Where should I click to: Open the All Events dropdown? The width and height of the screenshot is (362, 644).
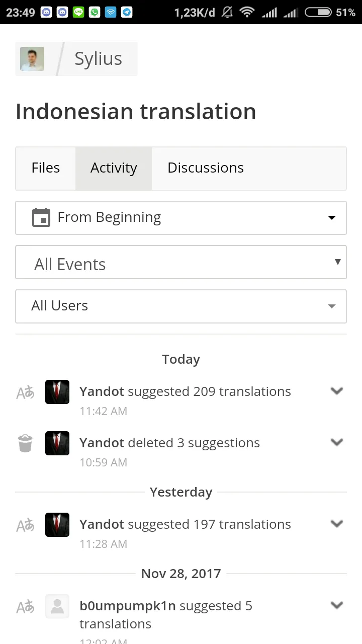[x=181, y=262]
